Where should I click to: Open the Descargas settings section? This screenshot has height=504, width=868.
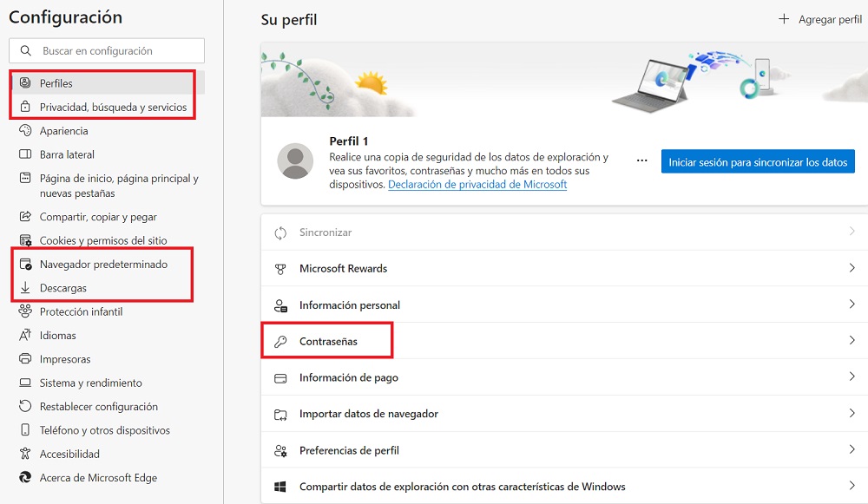coord(107,288)
